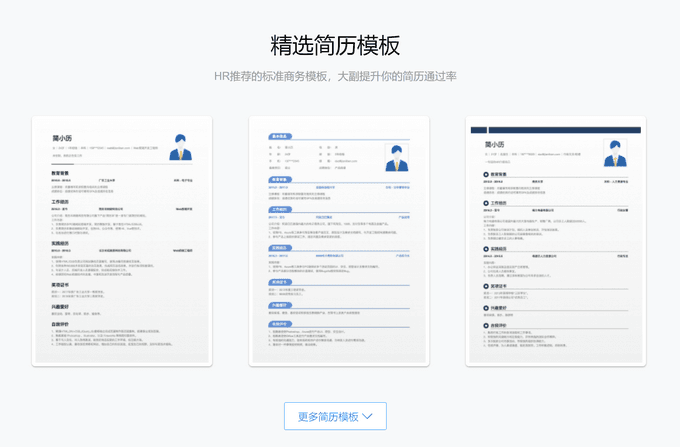
Task: Expand the chevron on 更多简历模板 button
Action: point(367,416)
